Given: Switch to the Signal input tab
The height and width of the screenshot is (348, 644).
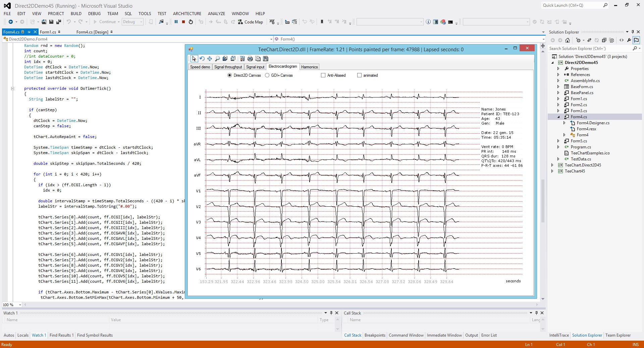Looking at the screenshot, I should click(255, 67).
